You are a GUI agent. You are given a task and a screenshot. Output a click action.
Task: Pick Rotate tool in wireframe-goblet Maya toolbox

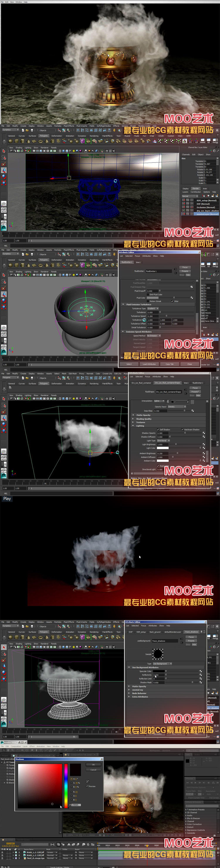point(4,177)
